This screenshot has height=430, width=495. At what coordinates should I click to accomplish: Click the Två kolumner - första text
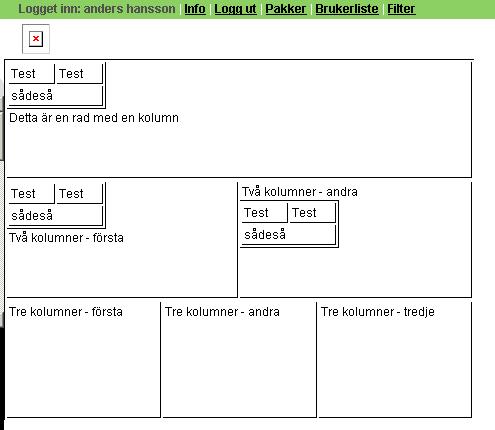(x=66, y=238)
